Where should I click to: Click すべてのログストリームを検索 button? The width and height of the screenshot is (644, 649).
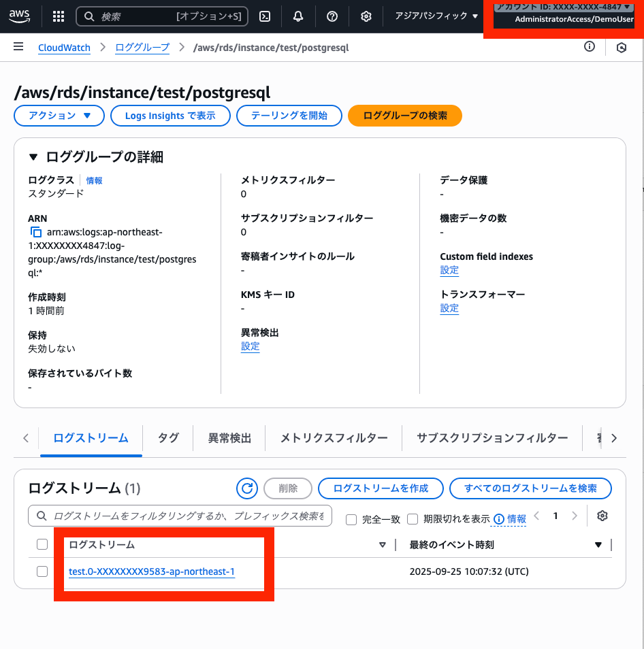530,488
